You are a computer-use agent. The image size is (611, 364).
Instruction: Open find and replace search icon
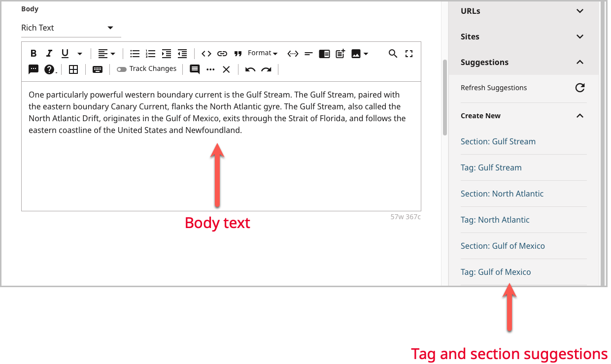click(x=393, y=54)
